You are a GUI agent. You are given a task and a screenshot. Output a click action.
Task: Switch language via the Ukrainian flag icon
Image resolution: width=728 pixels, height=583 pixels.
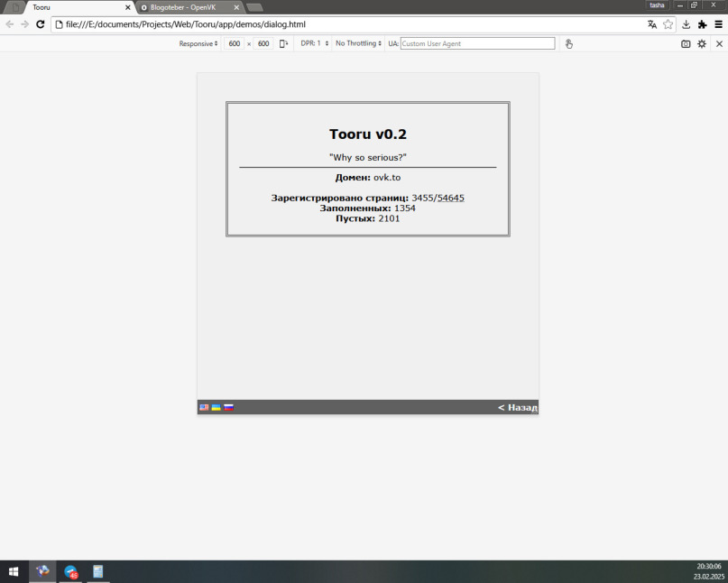pyautogui.click(x=216, y=407)
